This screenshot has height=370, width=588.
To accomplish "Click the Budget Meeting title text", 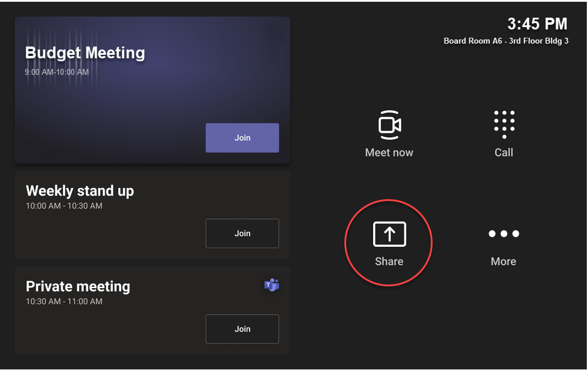I will pyautogui.click(x=85, y=52).
